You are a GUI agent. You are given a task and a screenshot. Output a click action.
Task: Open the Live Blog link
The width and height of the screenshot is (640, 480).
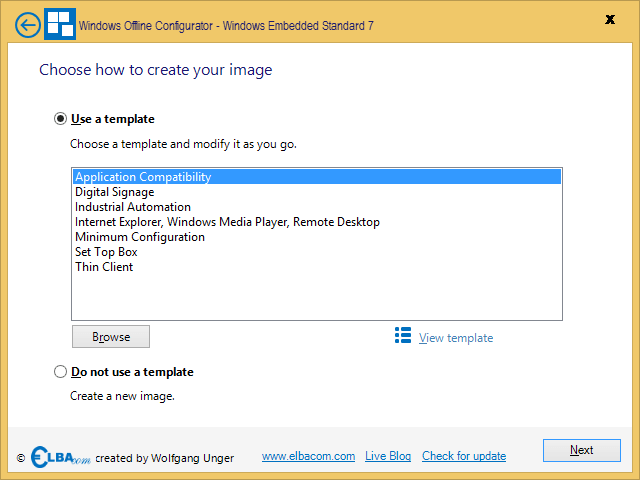coord(388,456)
